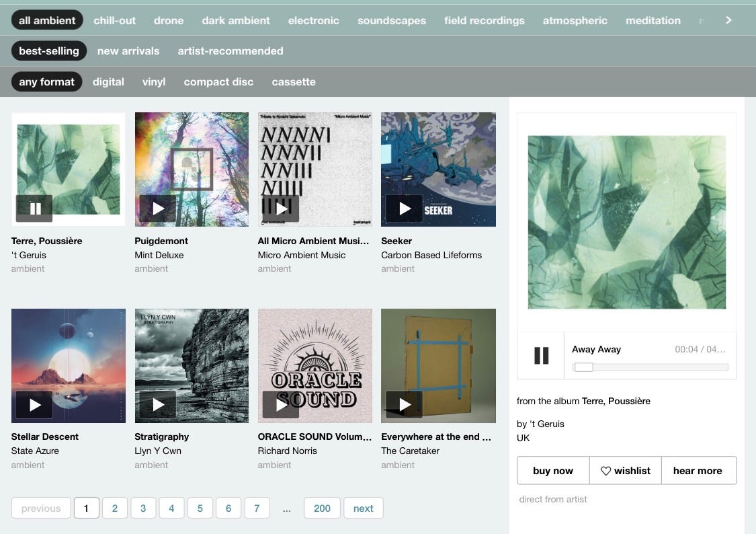Filter by drone tag
The width and height of the screenshot is (756, 534).
click(x=169, y=20)
